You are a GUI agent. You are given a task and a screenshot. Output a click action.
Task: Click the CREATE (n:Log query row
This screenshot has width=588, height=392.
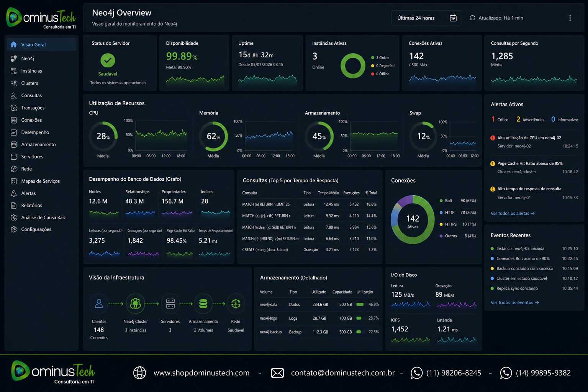(x=310, y=250)
